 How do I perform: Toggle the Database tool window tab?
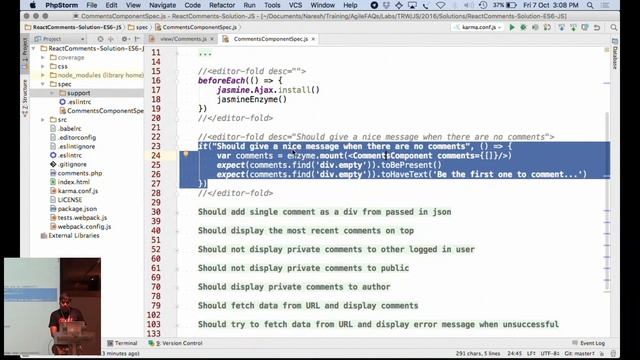tap(615, 54)
